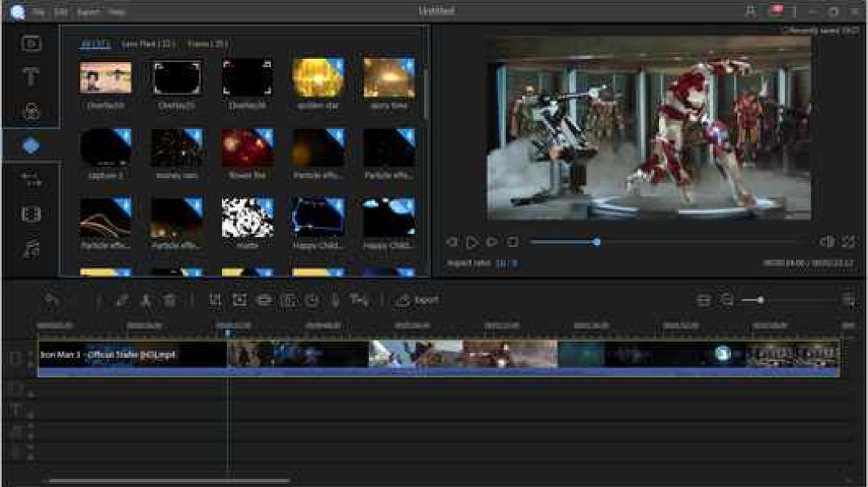Open the Edit menu

pos(61,11)
